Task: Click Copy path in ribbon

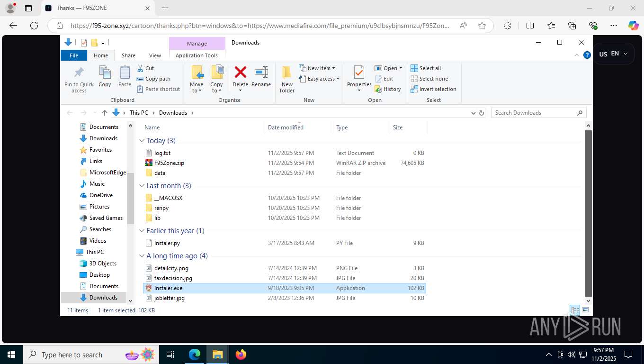Action: pos(153,79)
